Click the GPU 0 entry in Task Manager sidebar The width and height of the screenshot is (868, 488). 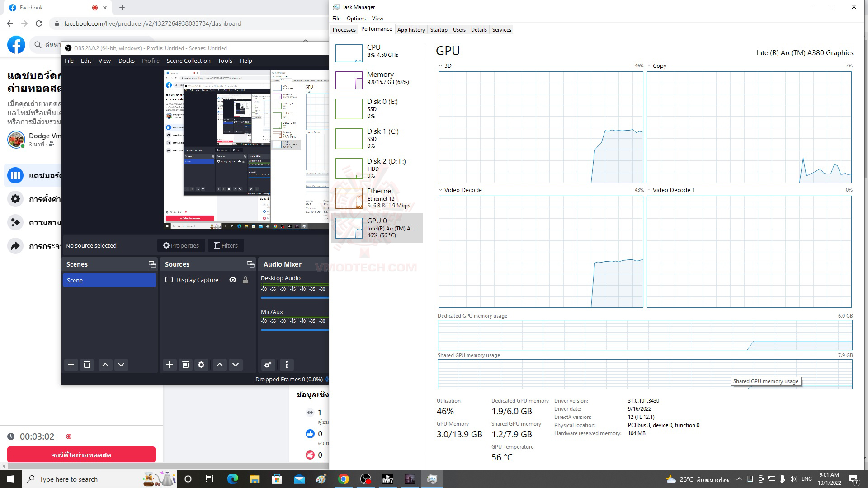pos(378,228)
